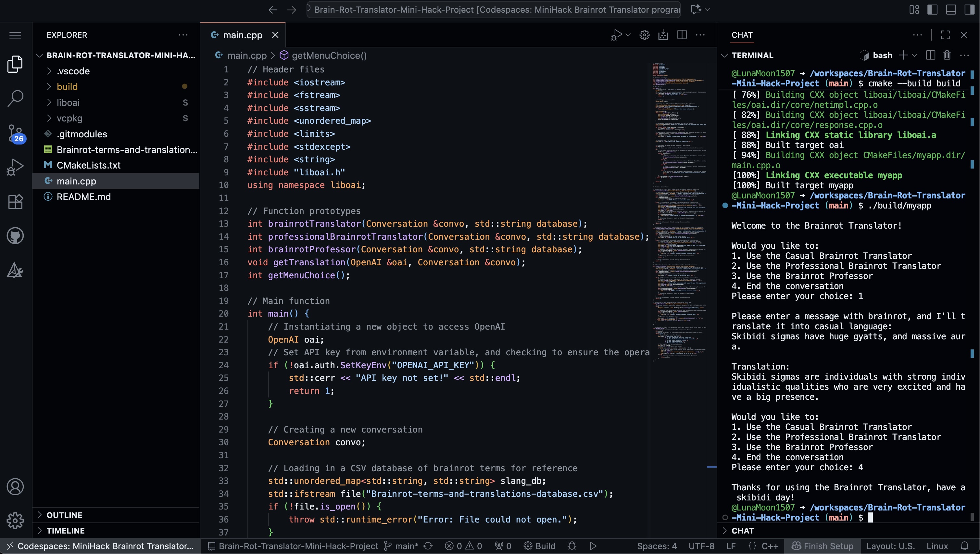Click the split editor right icon
This screenshot has height=554, width=980.
682,35
